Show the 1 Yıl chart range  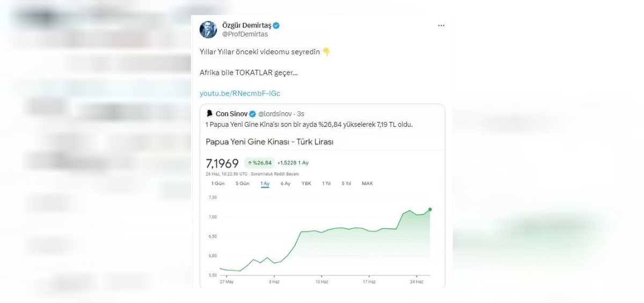point(326,183)
